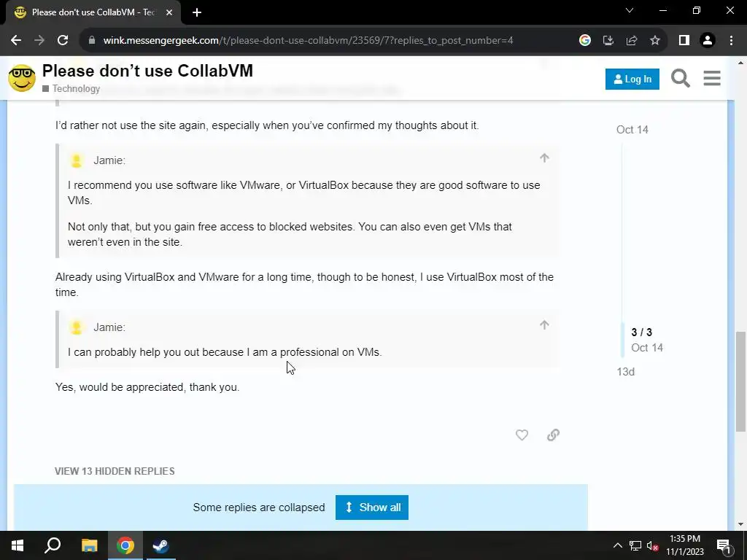Open the forum search magnifier icon
The height and width of the screenshot is (560, 747).
681,78
